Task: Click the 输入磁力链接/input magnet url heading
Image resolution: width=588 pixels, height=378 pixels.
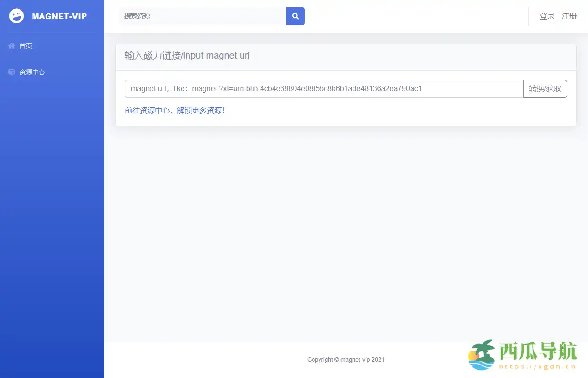Action: (x=187, y=56)
